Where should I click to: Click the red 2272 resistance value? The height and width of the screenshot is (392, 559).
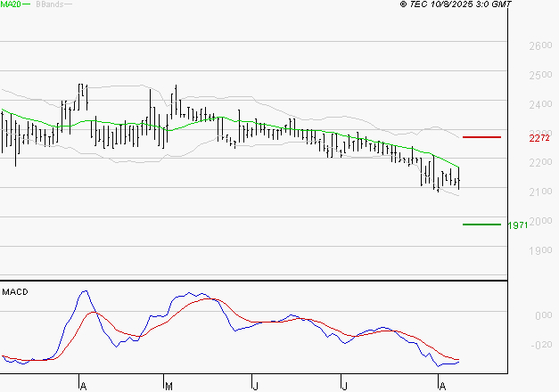point(539,138)
